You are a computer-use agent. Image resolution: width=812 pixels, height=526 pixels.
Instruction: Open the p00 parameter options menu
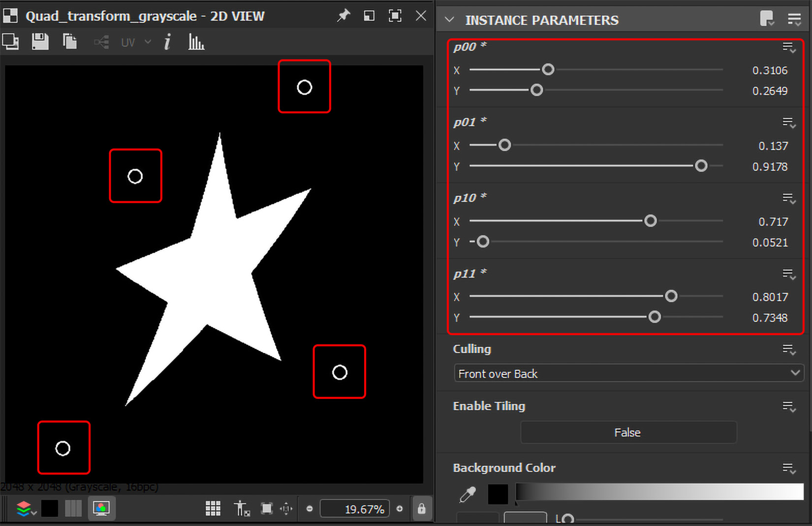pyautogui.click(x=789, y=47)
